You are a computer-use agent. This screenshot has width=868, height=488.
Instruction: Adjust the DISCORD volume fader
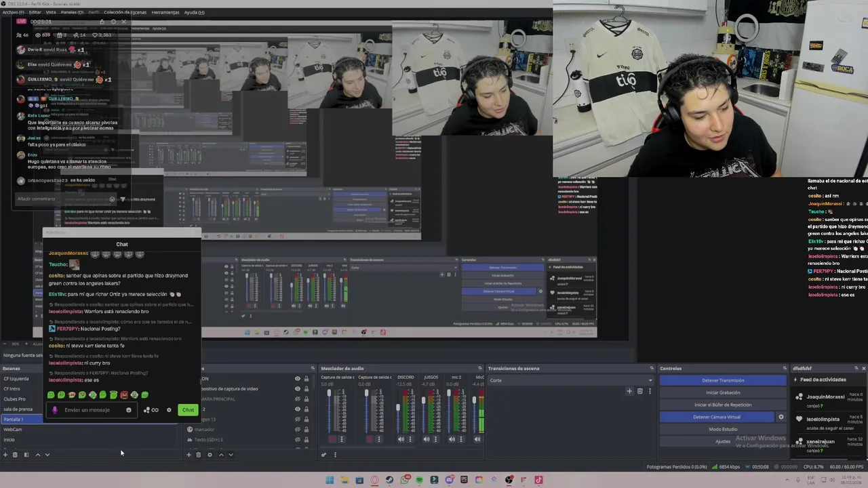pyautogui.click(x=398, y=408)
